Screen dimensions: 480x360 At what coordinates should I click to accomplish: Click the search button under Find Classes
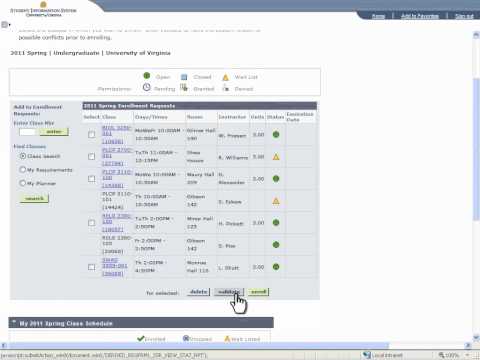click(x=34, y=199)
